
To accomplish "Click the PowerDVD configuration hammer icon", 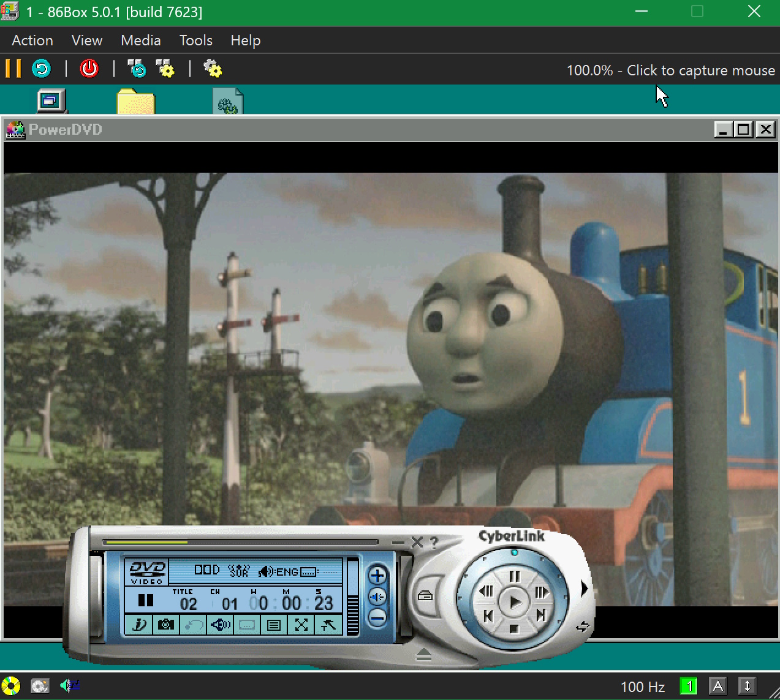I will point(328,625).
